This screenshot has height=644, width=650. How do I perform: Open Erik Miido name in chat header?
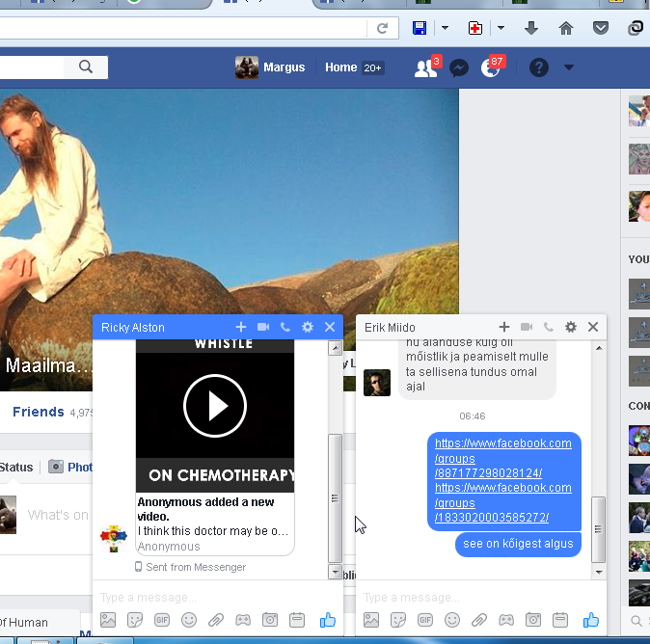point(390,328)
